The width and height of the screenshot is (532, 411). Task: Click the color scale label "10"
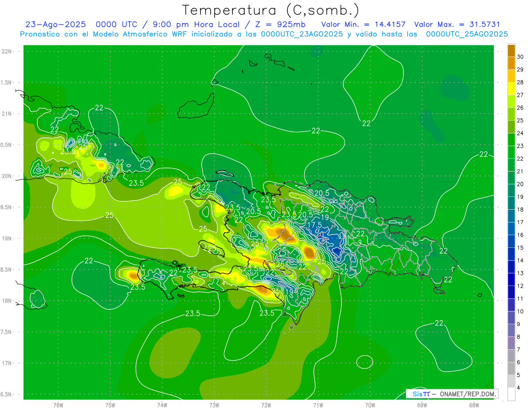[x=520, y=312]
